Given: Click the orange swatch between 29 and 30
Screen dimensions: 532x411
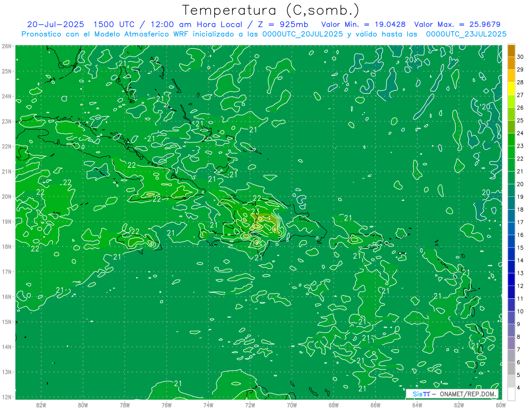Looking at the screenshot, I should tap(511, 63).
